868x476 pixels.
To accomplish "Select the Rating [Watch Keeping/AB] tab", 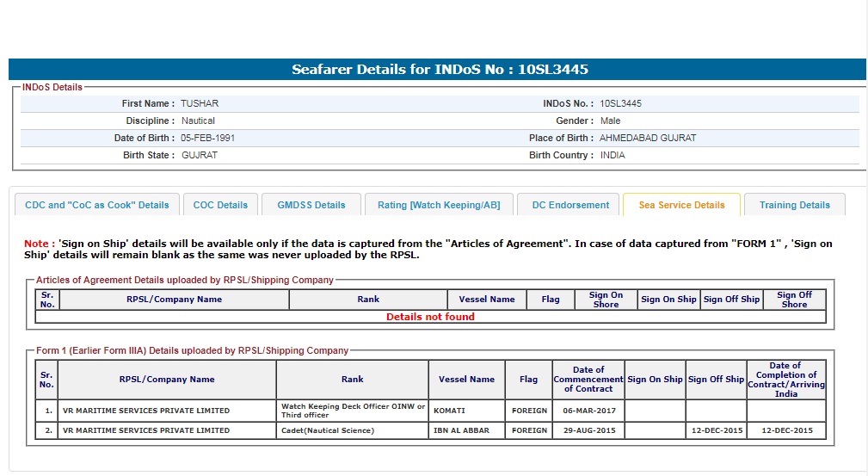I will pos(438,205).
